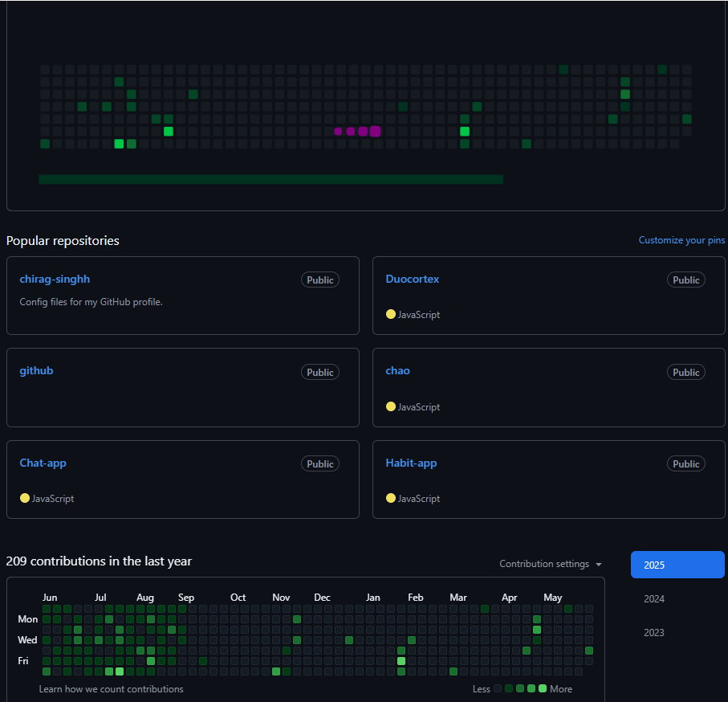Click the largest purple square in the snake graphic
This screenshot has width=728, height=702.
pos(375,132)
